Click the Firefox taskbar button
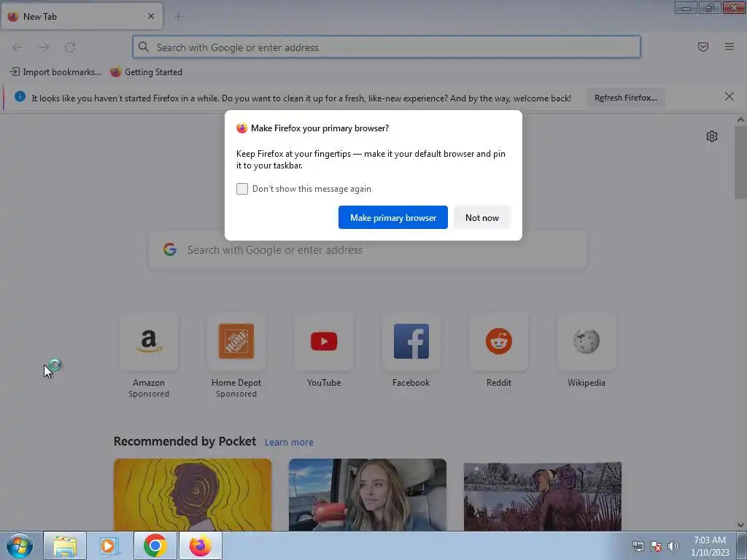This screenshot has width=747, height=560. [200, 545]
